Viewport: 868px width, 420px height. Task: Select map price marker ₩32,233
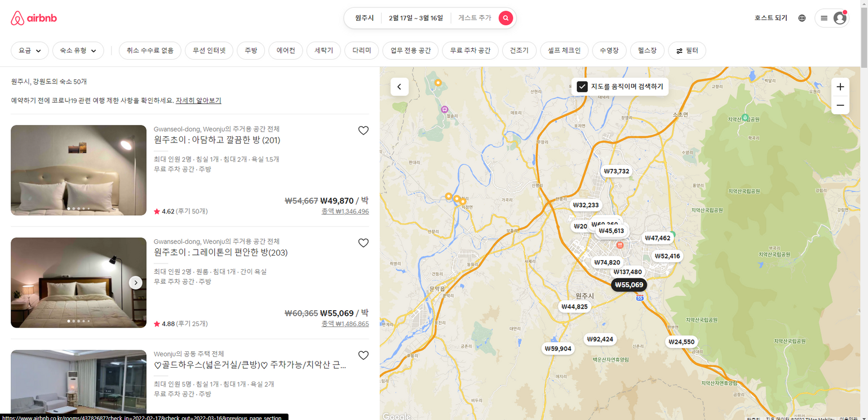[x=586, y=205]
